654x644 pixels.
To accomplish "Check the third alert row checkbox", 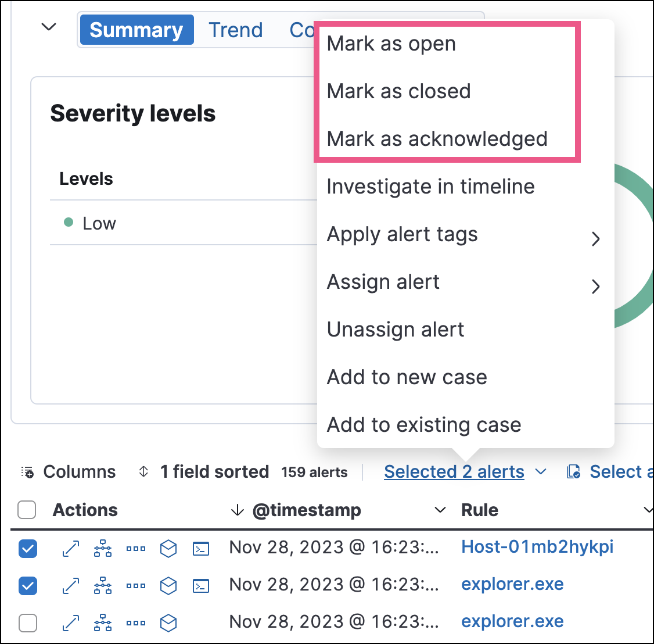I will pos(27,622).
